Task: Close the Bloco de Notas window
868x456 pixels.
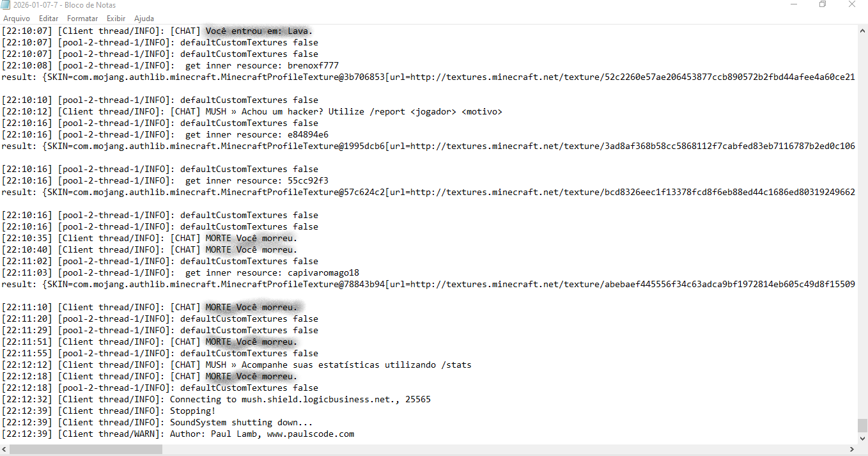Action: point(852,4)
